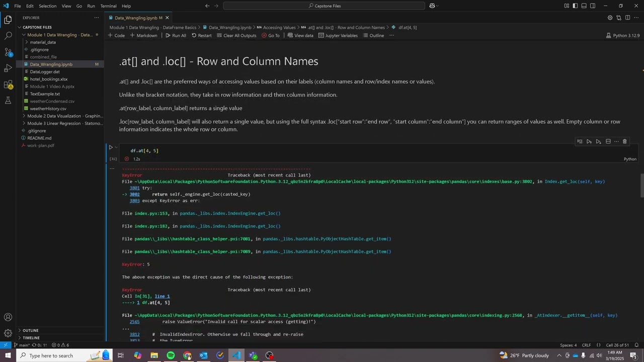Image resolution: width=644 pixels, height=362 pixels.
Task: Open the Terminal menu
Action: [x=108, y=6]
